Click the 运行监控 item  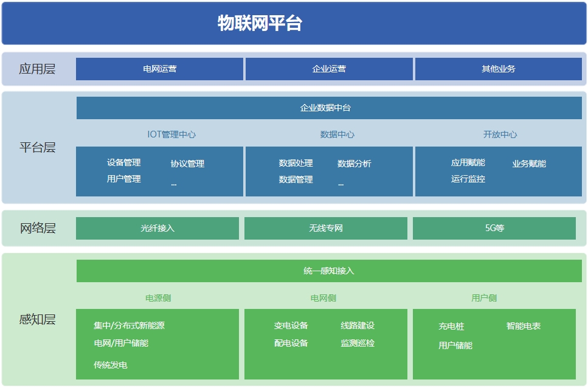[468, 179]
